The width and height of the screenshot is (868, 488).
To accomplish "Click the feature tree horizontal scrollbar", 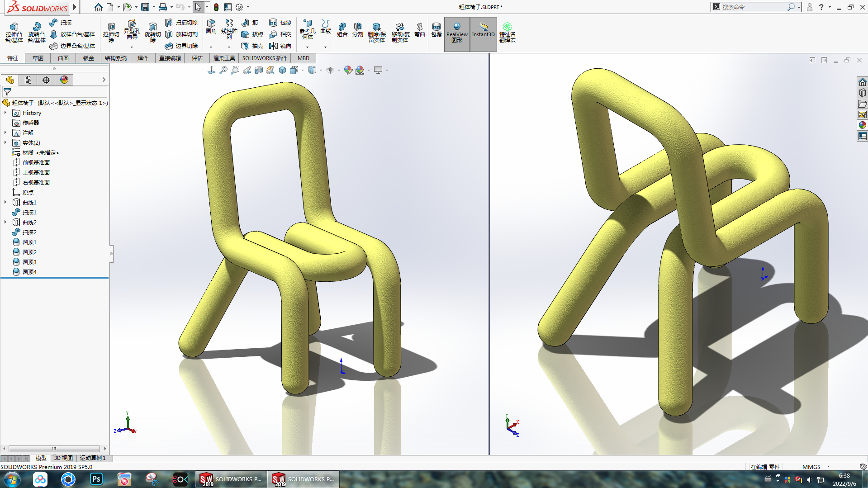I will pos(54,449).
